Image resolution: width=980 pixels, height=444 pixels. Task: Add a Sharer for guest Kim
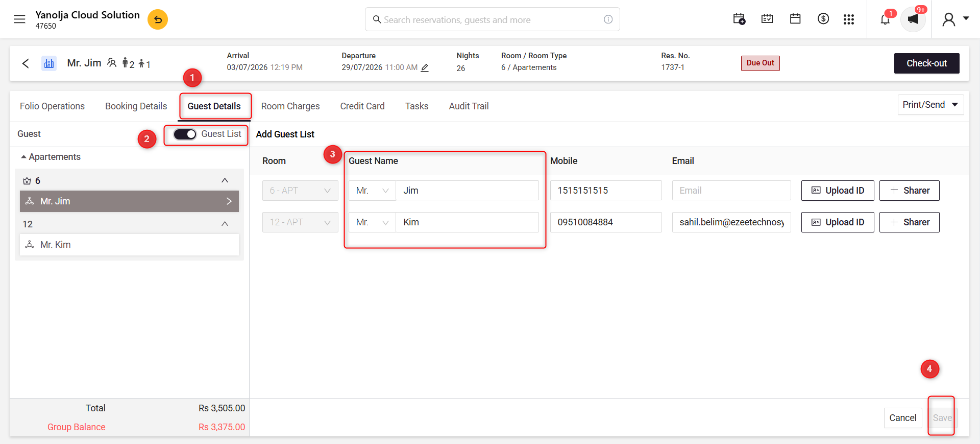[x=909, y=222]
